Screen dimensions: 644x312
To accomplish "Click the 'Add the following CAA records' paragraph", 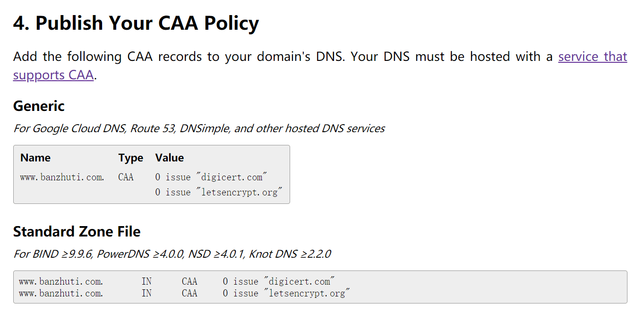I will 320,66.
